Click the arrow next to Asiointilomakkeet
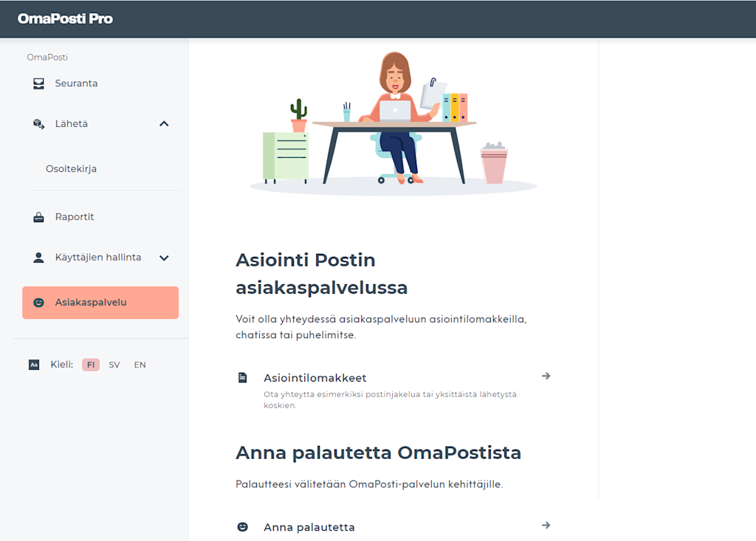The width and height of the screenshot is (756, 541). (546, 376)
